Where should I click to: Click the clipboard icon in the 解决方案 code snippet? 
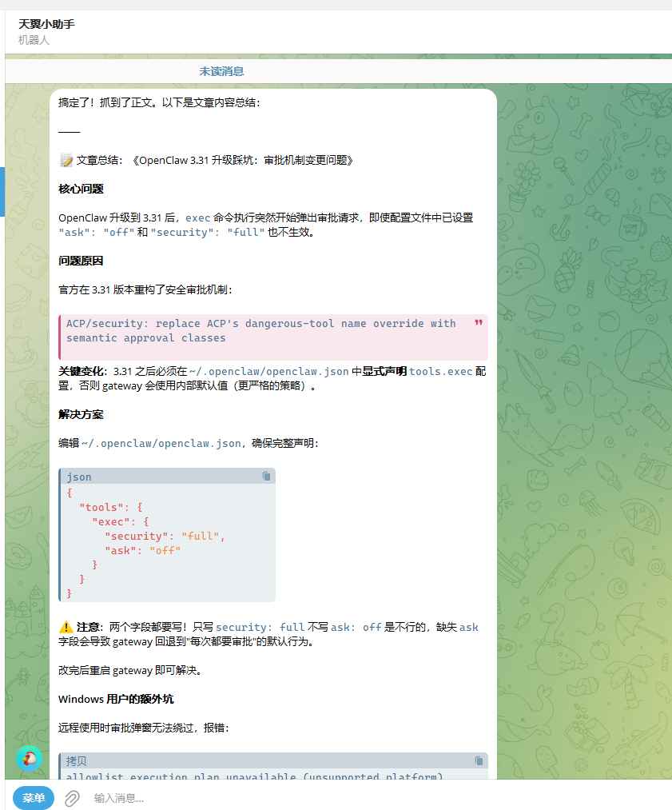click(x=266, y=476)
